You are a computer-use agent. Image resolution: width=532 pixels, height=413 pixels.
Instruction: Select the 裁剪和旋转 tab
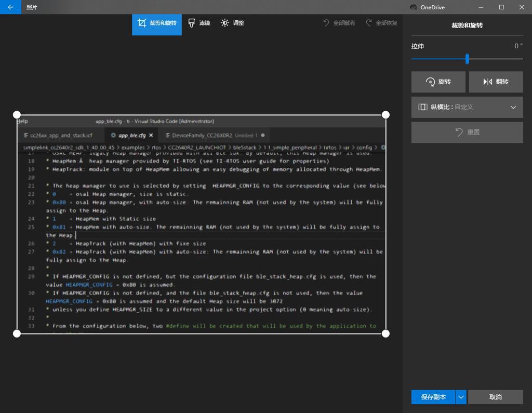[x=157, y=24]
